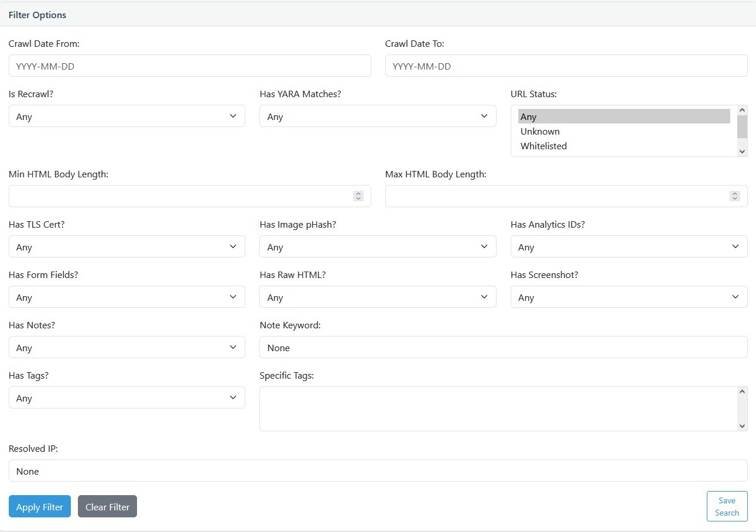Click the Clear Filter button
This screenshot has width=756, height=532.
tap(107, 507)
